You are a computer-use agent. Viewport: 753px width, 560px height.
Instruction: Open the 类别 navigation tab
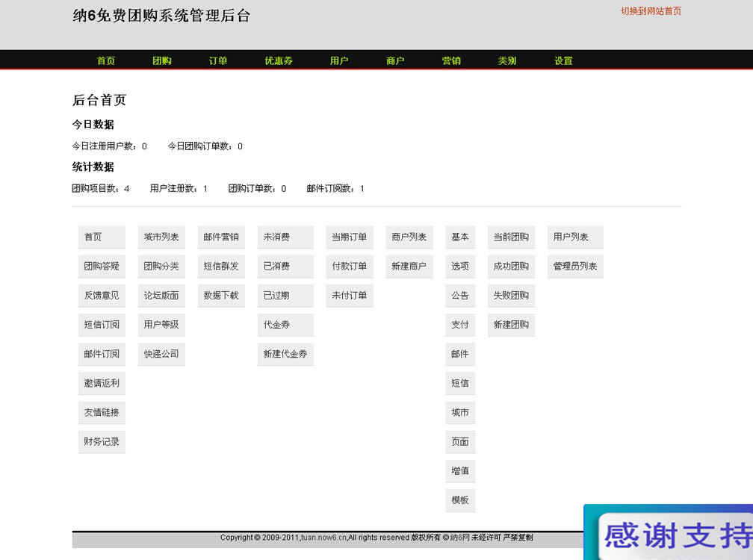click(x=507, y=60)
